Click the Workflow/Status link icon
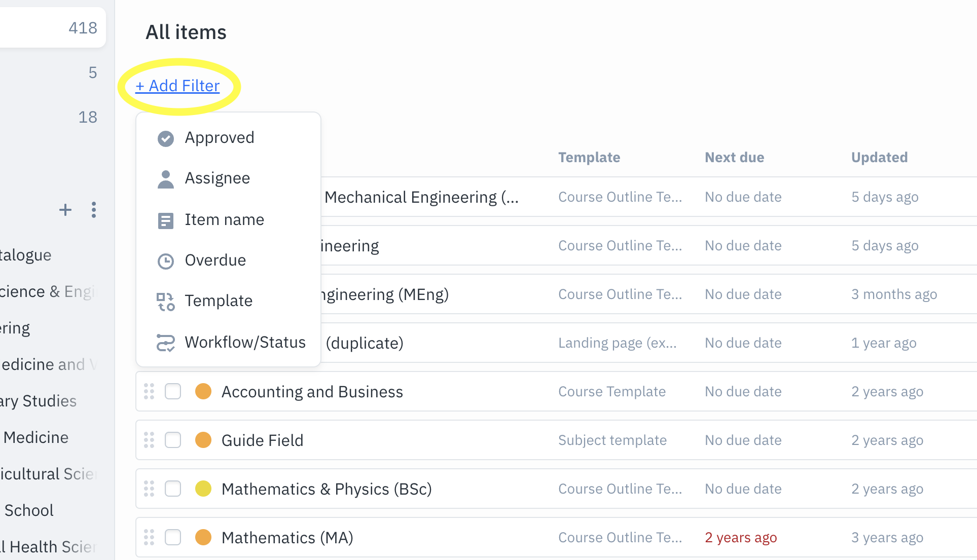This screenshot has width=977, height=560. pos(165,342)
